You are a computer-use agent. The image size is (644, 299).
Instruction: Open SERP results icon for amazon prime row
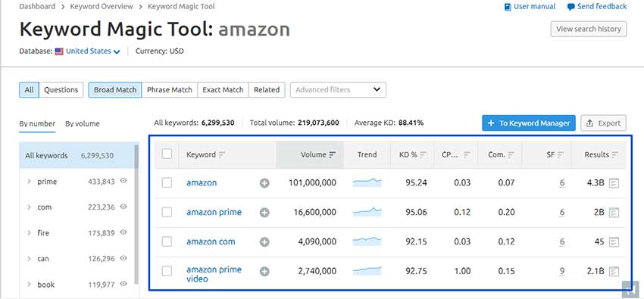[614, 213]
